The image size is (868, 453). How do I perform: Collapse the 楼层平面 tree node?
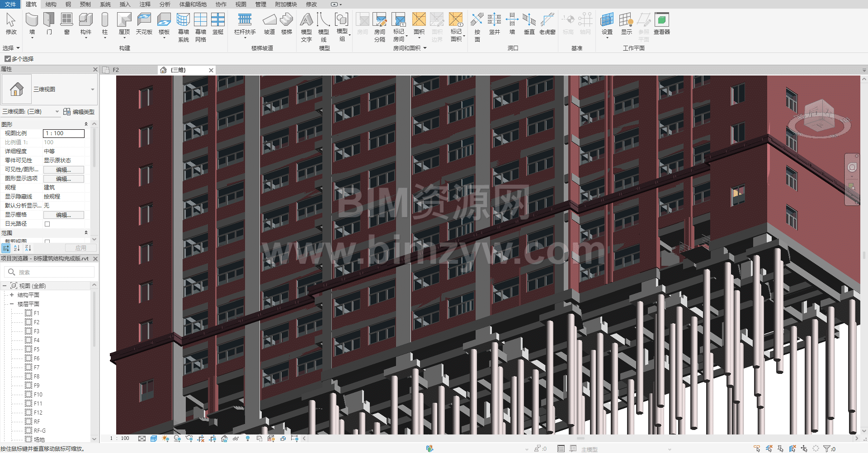(x=12, y=304)
